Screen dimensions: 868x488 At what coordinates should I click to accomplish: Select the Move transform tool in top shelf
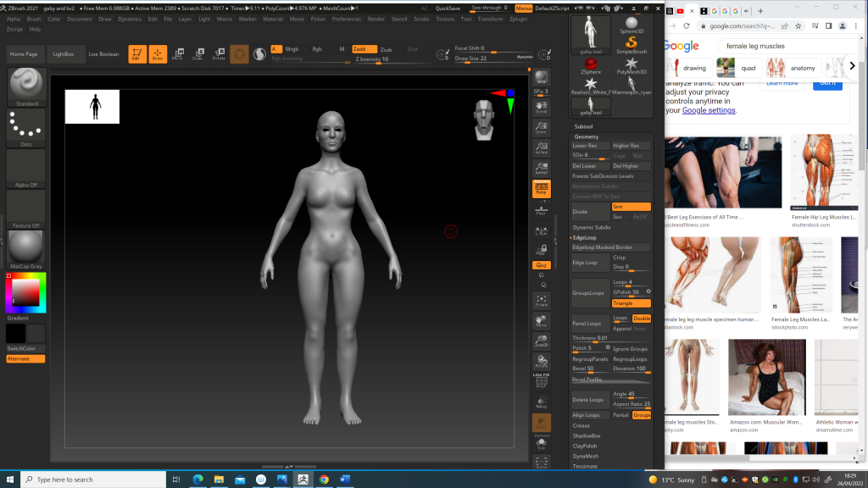tap(177, 54)
